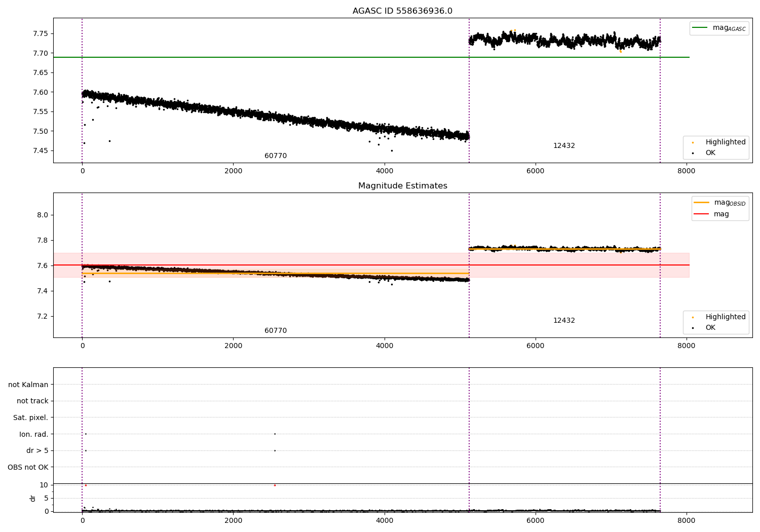Click the dr > 5 row label
Viewport: 760px width, 532px height.
pyautogui.click(x=37, y=451)
